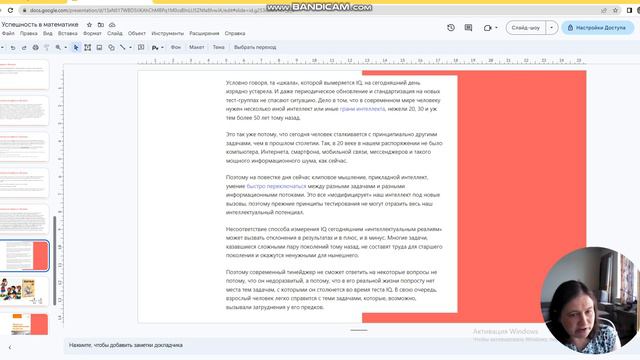Screen dimensions: 640x360
Task: Open the slideshow options dropdown arrow
Action: point(551,28)
